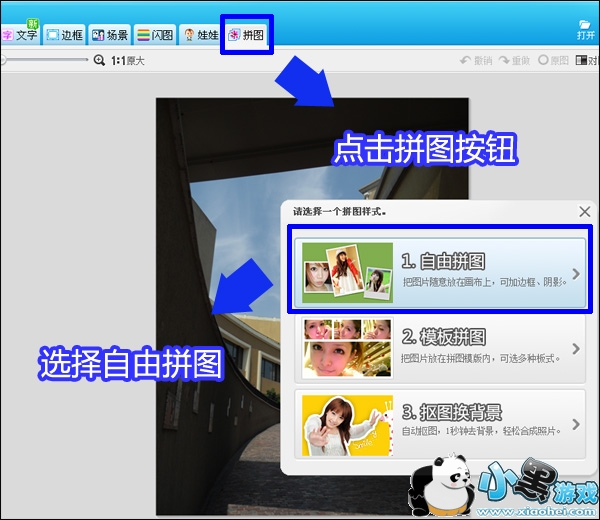The width and height of the screenshot is (600, 520).
Task: Click the 模板拼图 preview thumbnail
Action: [x=347, y=349]
